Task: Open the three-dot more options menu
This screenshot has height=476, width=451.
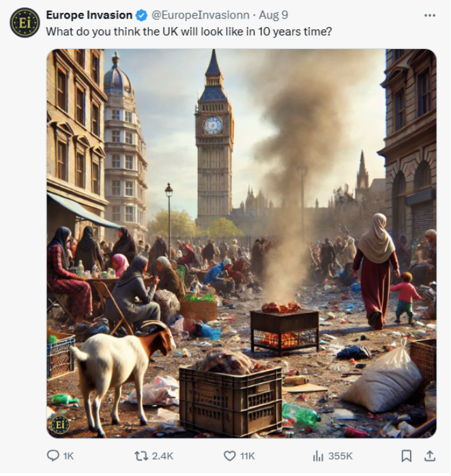Action: coord(429,15)
